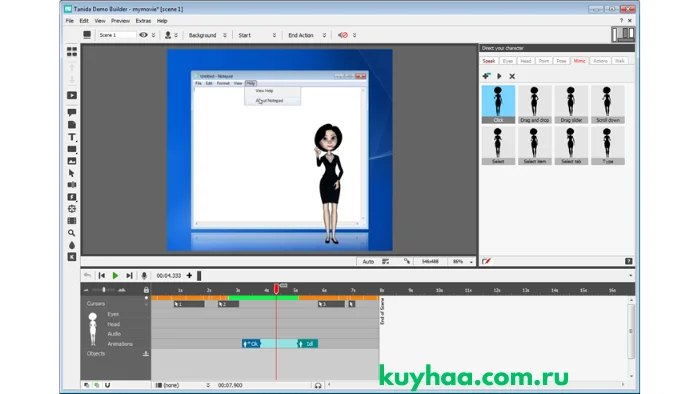Click the monitor icon left of Scene 1
Image resolution: width=700 pixels, height=394 pixels.
(x=87, y=35)
